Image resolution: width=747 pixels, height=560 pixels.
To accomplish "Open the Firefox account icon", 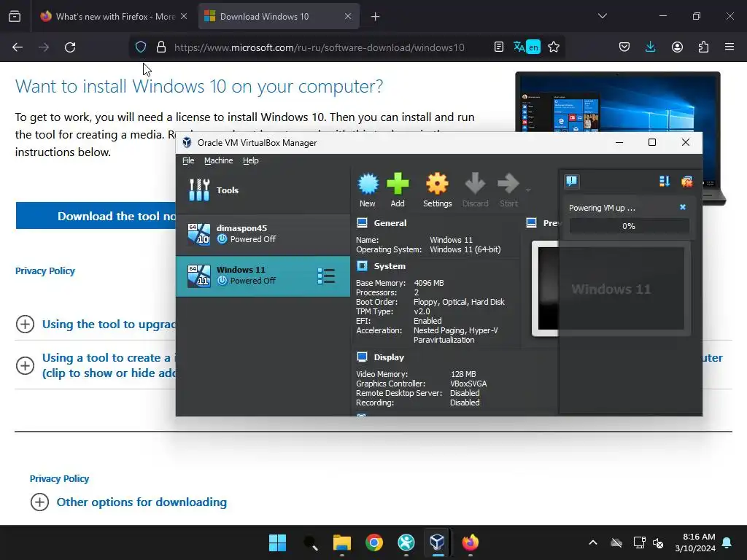I will coord(677,47).
